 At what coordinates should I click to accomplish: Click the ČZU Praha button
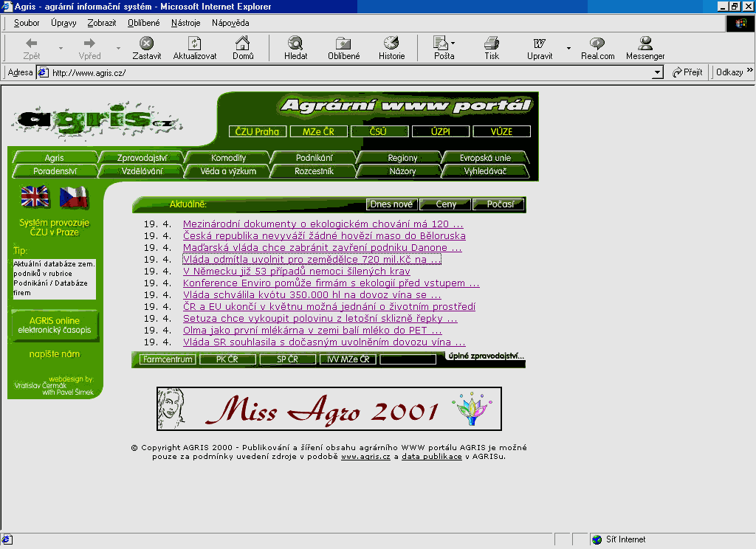tap(257, 131)
